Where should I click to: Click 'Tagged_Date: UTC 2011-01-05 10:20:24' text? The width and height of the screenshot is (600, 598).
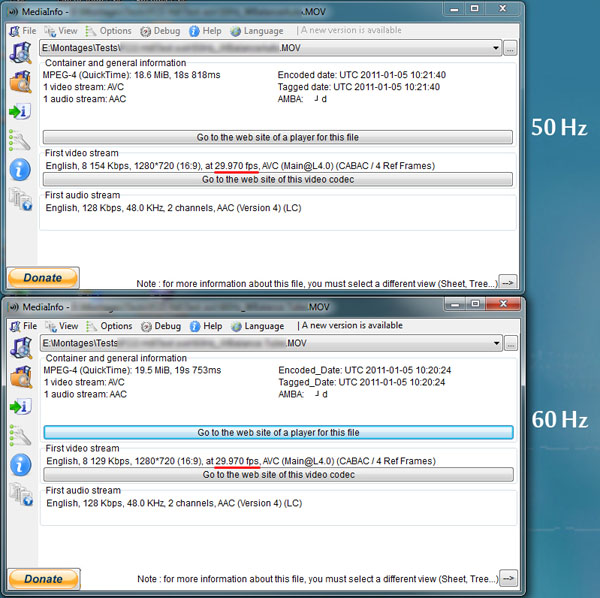click(x=362, y=382)
